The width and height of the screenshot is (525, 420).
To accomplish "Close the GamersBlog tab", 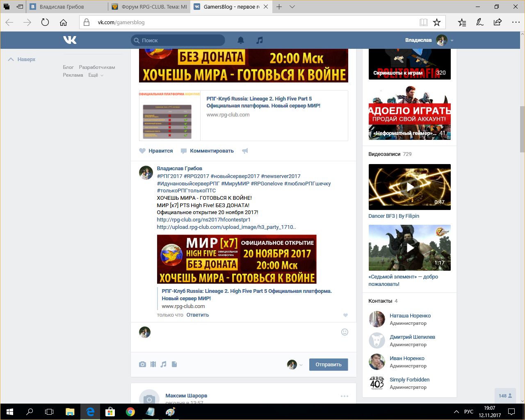I will (x=266, y=7).
